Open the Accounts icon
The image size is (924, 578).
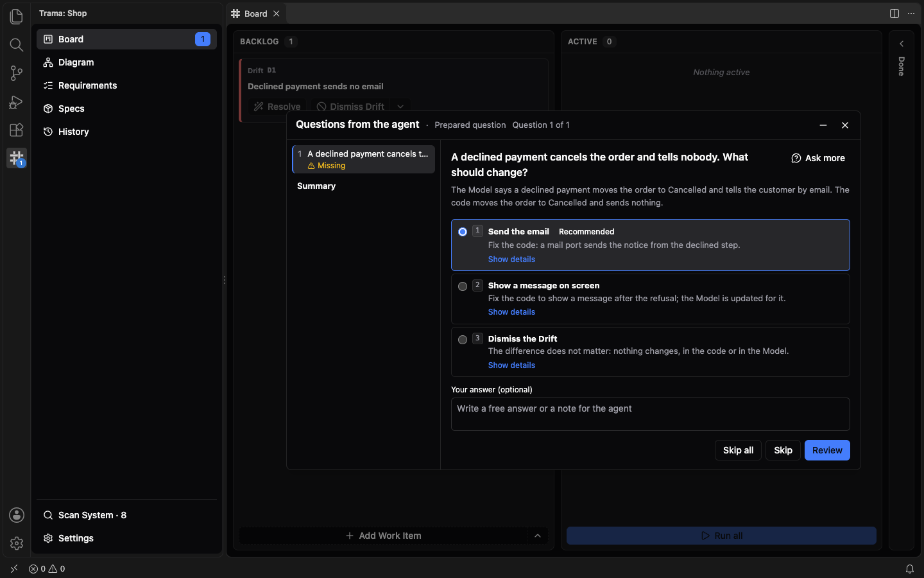pos(17,515)
